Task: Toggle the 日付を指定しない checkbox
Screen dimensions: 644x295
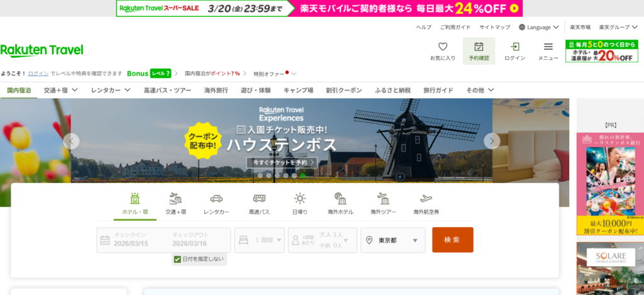Action: 177,259
